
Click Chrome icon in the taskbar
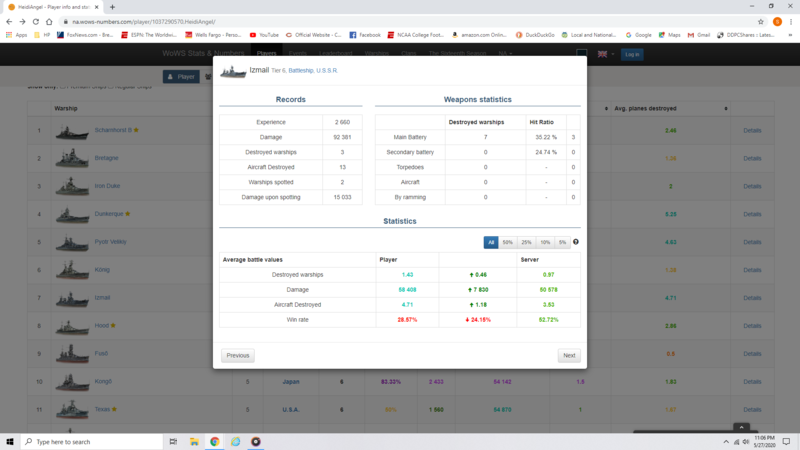[x=214, y=441]
